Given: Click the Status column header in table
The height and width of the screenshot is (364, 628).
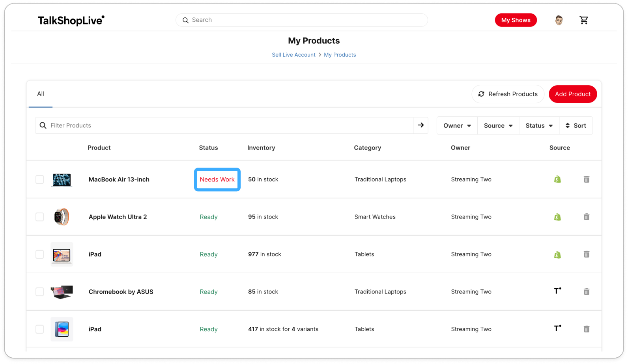Looking at the screenshot, I should pos(208,148).
